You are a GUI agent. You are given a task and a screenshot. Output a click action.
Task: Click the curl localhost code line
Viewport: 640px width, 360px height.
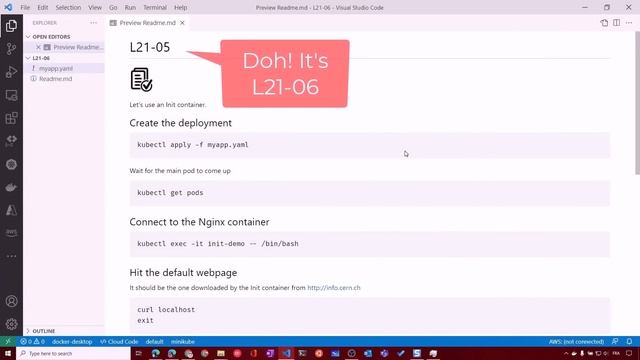[x=166, y=310]
